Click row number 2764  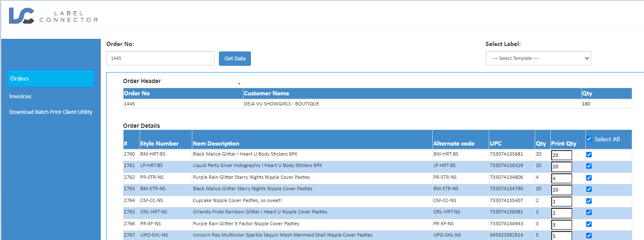pos(129,201)
